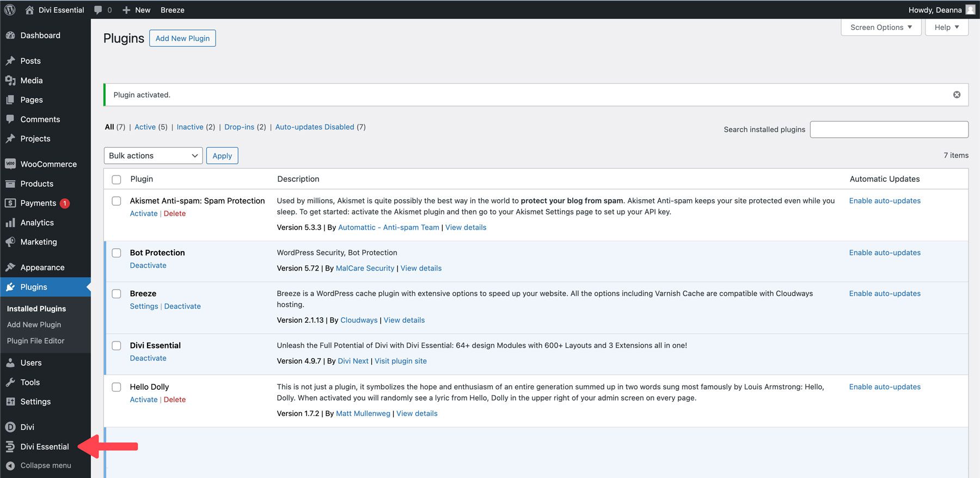Click the WordPress logo icon
Viewport: 980px width, 478px height.
click(x=10, y=10)
